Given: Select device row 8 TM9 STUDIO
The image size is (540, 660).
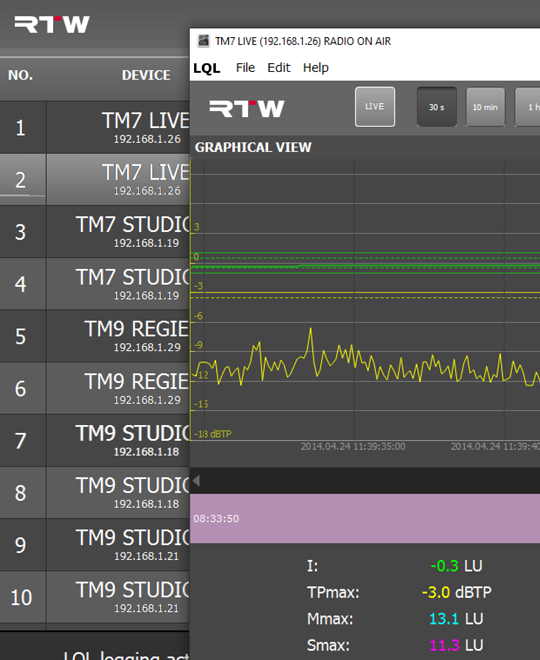Looking at the screenshot, I should click(x=95, y=492).
